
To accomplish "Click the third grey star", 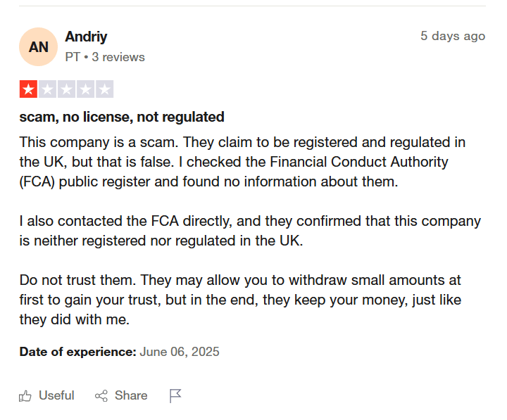I will click(67, 89).
